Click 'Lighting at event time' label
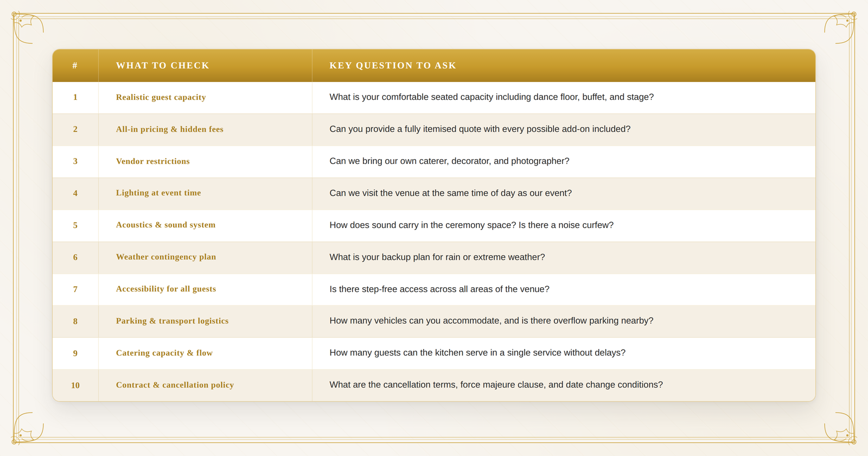 [158, 193]
